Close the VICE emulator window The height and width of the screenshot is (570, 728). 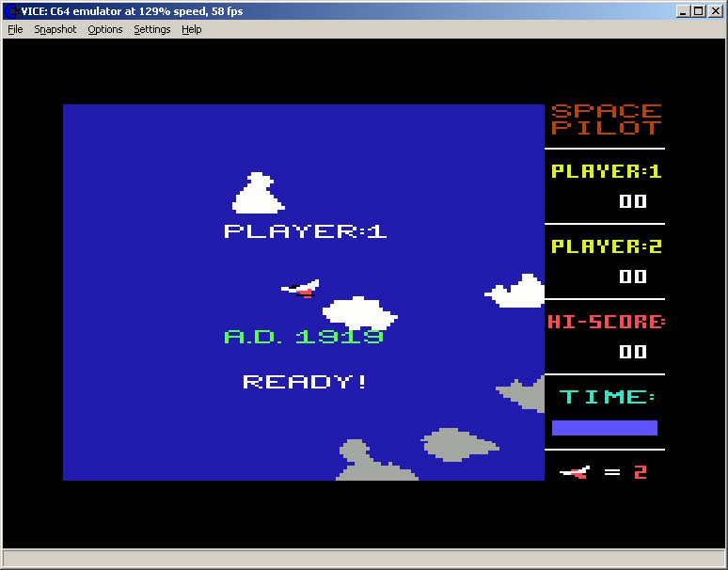715,11
